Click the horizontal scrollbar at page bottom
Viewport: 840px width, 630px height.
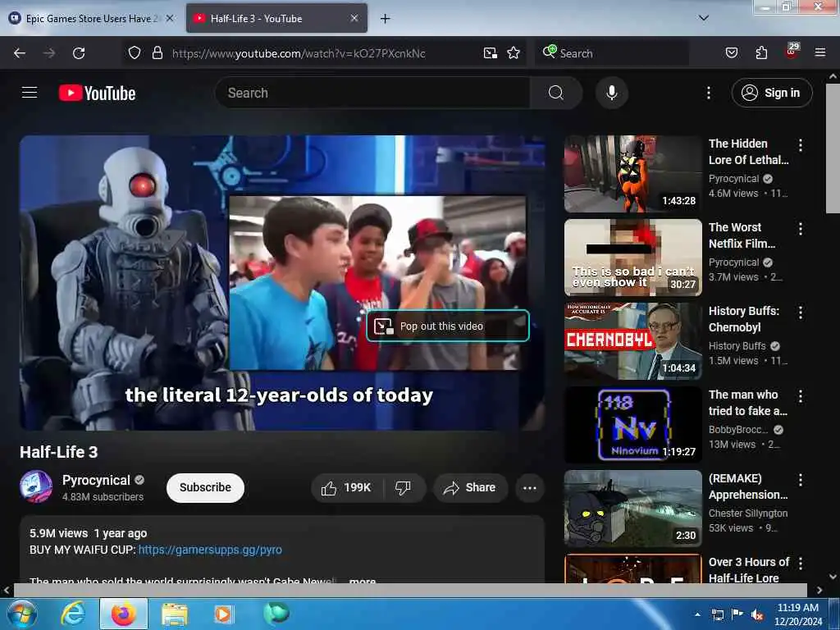410,590
